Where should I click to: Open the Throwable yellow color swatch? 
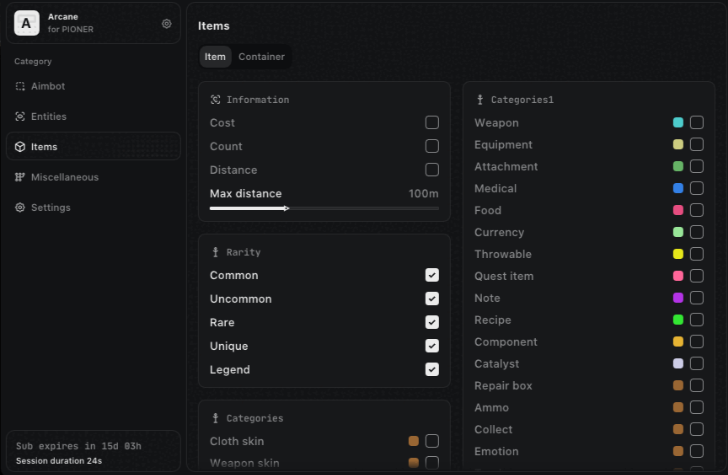tap(678, 254)
